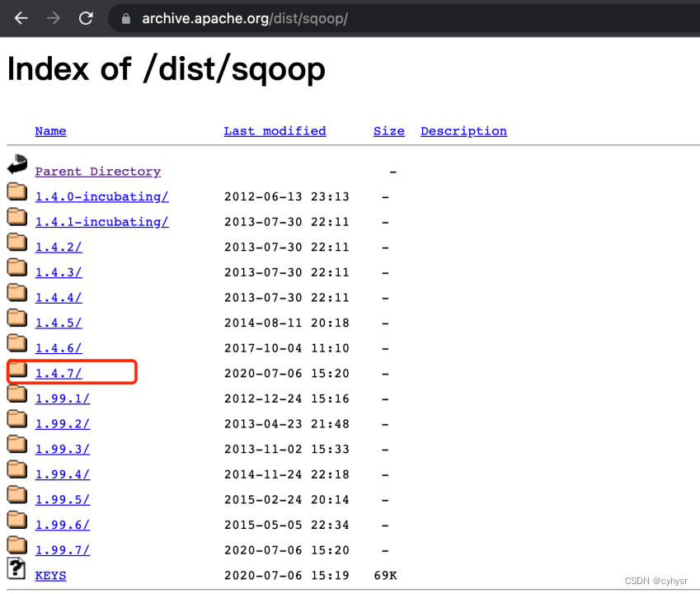Image resolution: width=700 pixels, height=594 pixels.
Task: Click the folder icon for 1.4.0-incubating
Action: coord(17,191)
